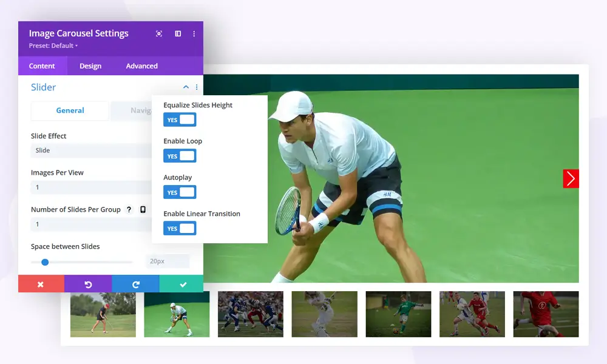Click the Image Carousel Settings title
The width and height of the screenshot is (607, 364).
tap(78, 33)
